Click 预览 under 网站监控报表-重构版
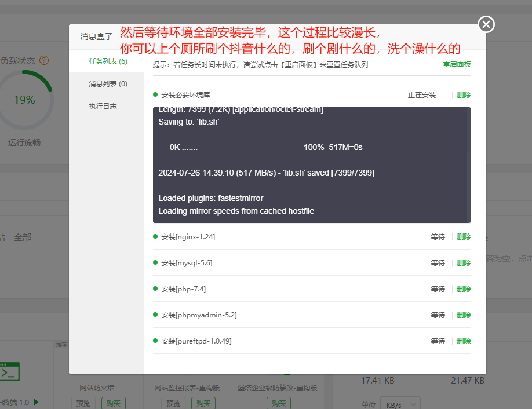Screen dimensions: 532x409 click(x=173, y=403)
